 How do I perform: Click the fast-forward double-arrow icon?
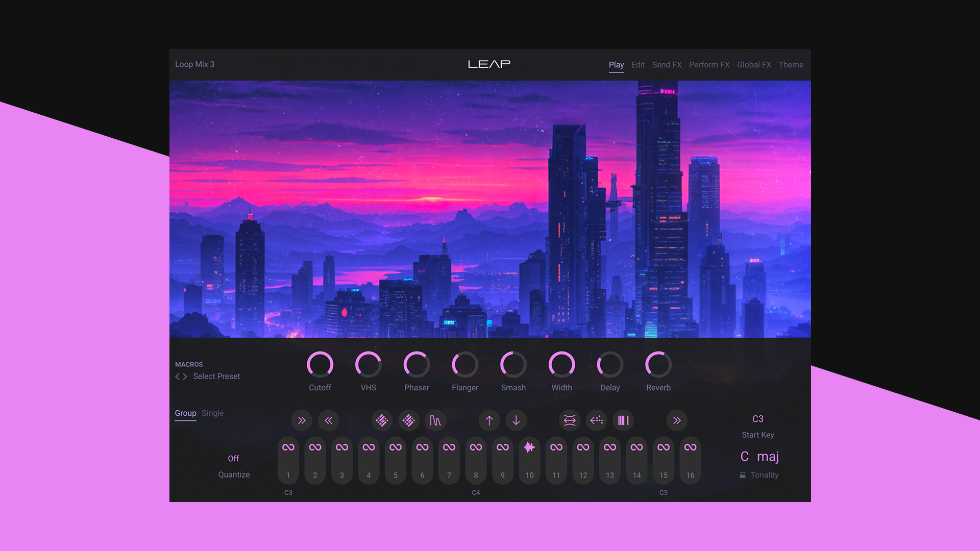pos(302,420)
